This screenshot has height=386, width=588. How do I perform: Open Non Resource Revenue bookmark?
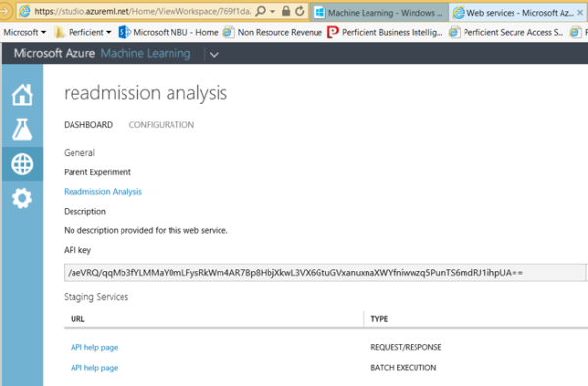click(272, 33)
